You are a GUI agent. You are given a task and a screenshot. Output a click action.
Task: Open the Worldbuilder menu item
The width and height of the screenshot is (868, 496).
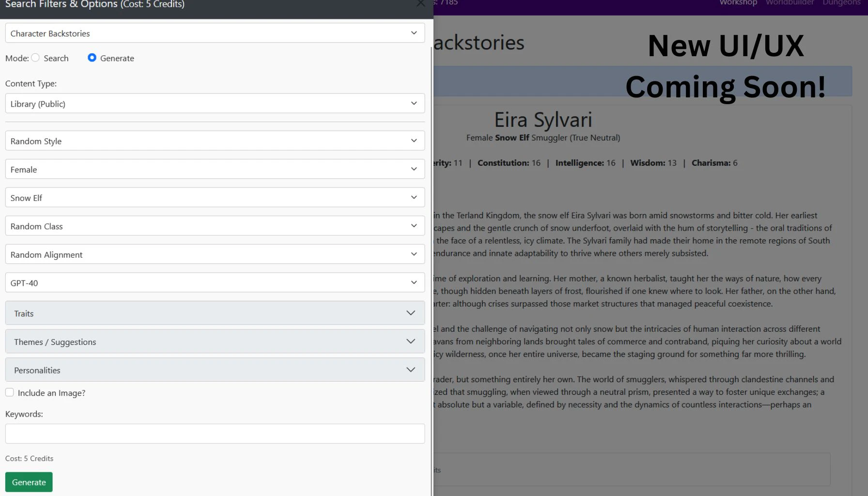pyautogui.click(x=790, y=3)
